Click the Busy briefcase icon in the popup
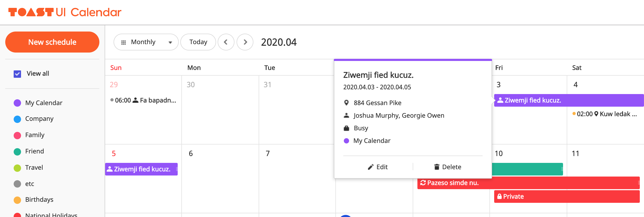Viewport: 644px width, 217px height. (346, 128)
